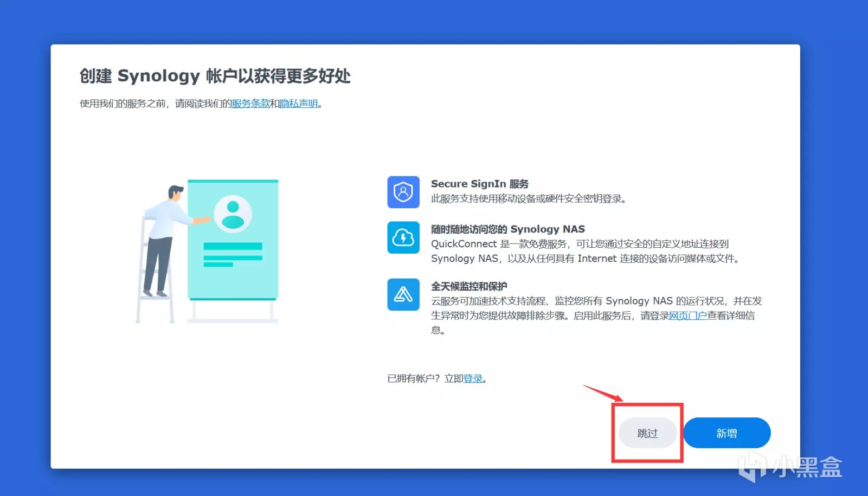Click the Active Insight monitoring icon
Screen dimensions: 868x496
pos(403,294)
